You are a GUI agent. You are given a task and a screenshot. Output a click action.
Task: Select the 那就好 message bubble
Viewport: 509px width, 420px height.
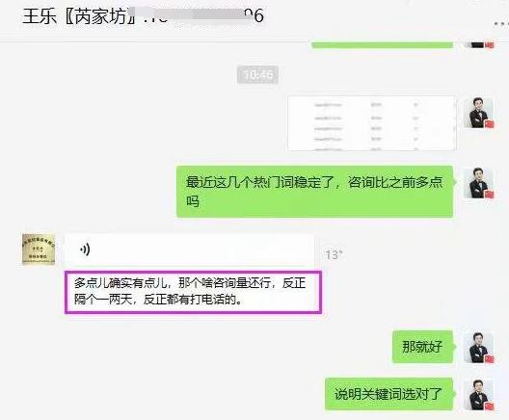click(x=422, y=347)
